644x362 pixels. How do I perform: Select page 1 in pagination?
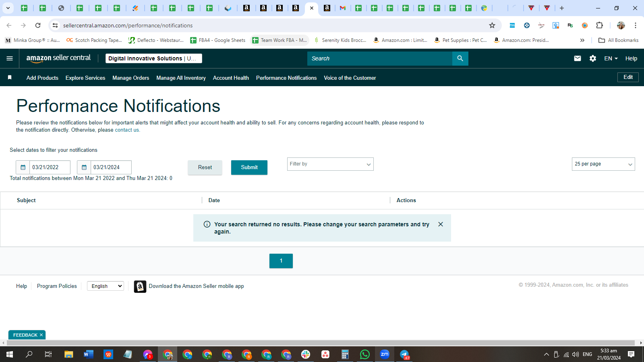(x=281, y=261)
